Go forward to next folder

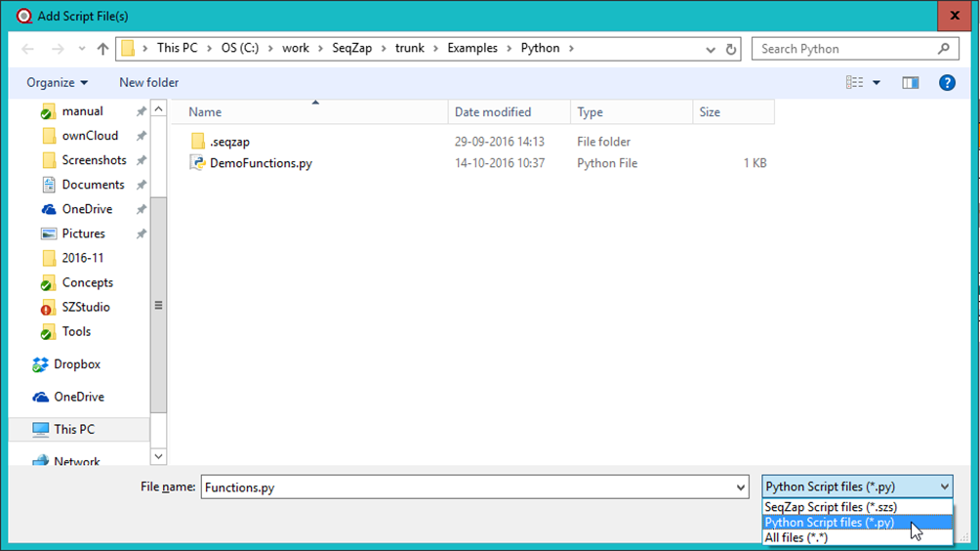click(58, 49)
